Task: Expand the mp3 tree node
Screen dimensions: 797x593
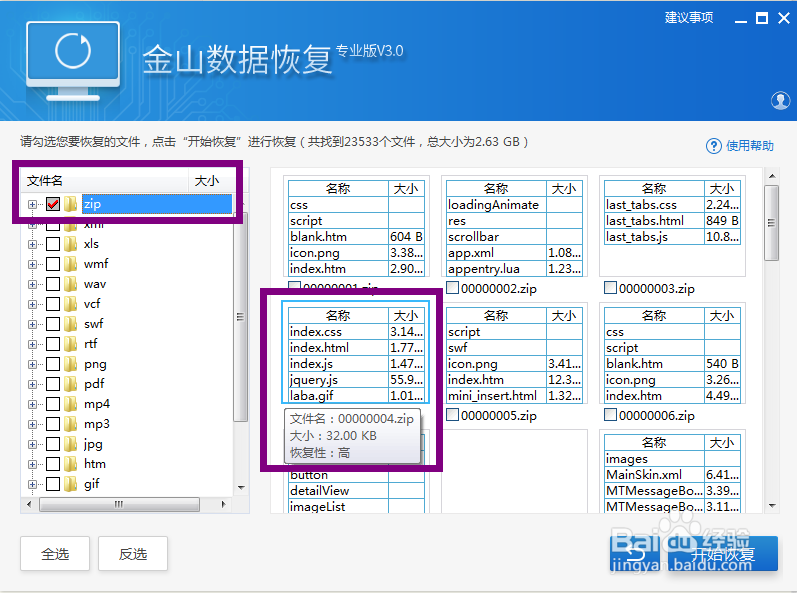Action: point(33,424)
